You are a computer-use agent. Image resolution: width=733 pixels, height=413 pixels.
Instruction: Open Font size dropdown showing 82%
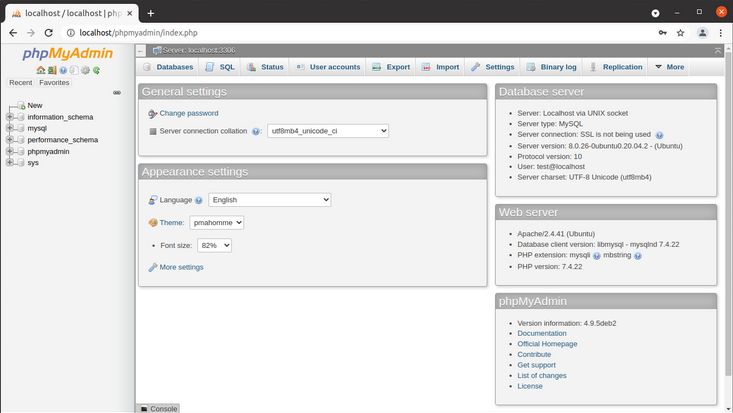pyautogui.click(x=214, y=245)
